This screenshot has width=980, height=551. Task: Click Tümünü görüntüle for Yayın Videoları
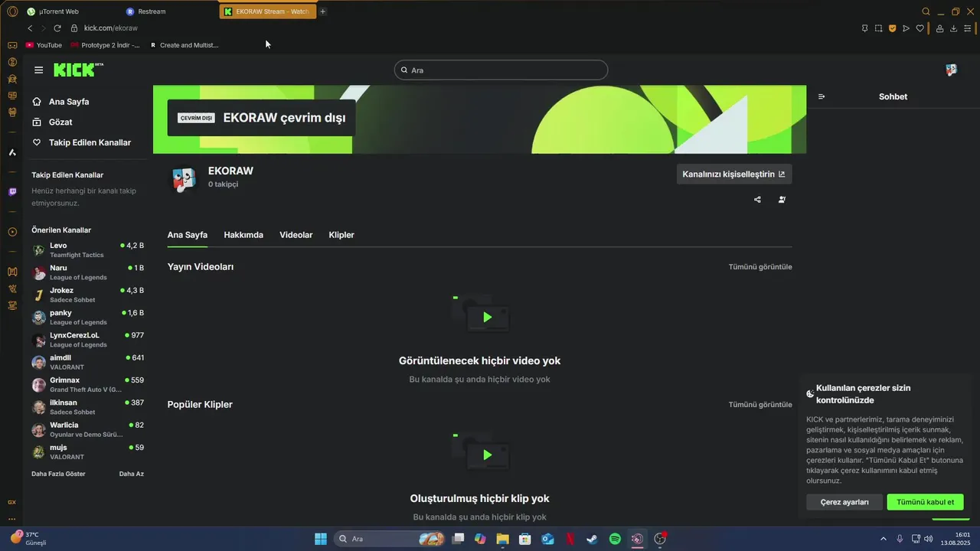760,267
